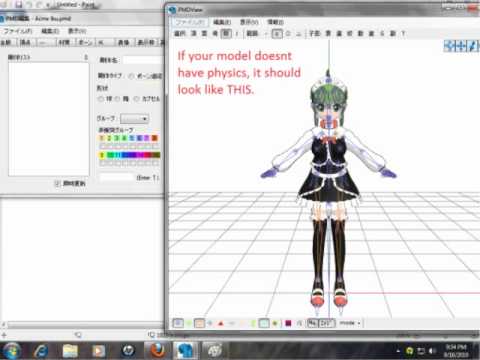Open the ファイル menu in PMD editor window
The width and height of the screenshot is (480, 360).
pyautogui.click(x=18, y=31)
